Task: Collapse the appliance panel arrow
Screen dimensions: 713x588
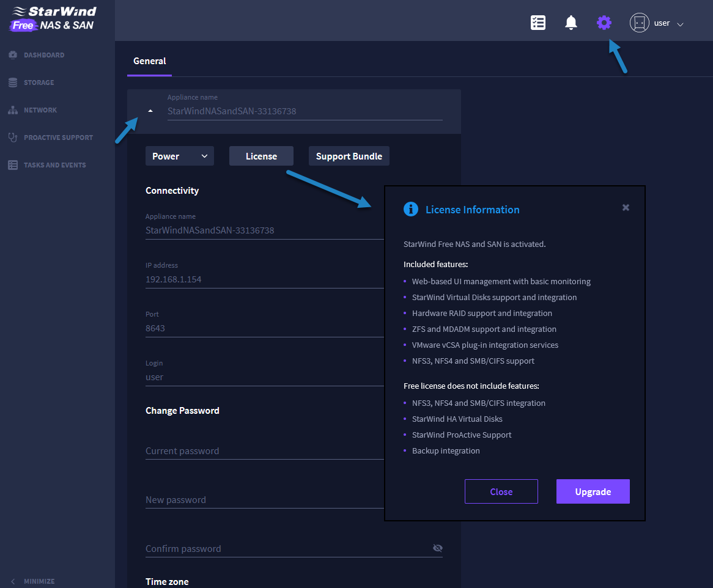Action: 150,111
